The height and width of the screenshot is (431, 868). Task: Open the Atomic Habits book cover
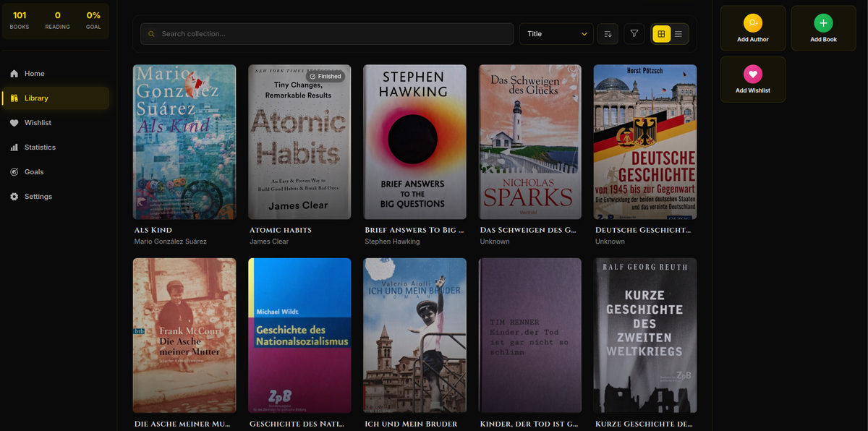(x=299, y=142)
